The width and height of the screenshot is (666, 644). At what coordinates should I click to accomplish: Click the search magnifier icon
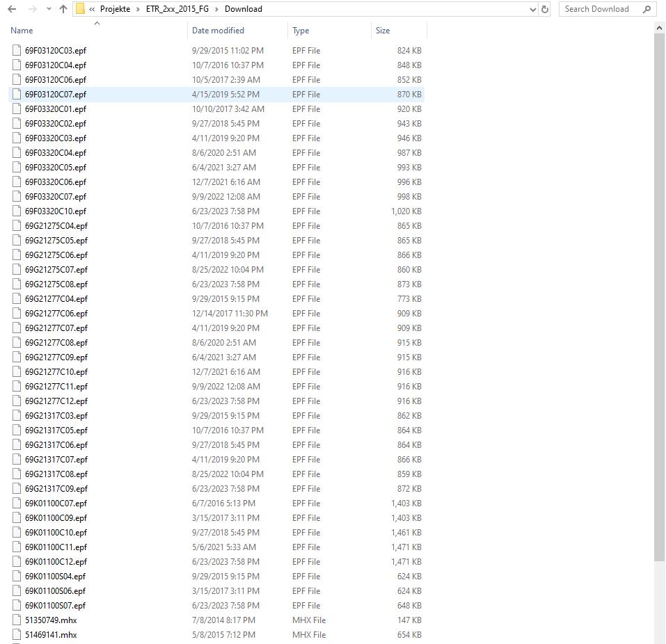647,9
